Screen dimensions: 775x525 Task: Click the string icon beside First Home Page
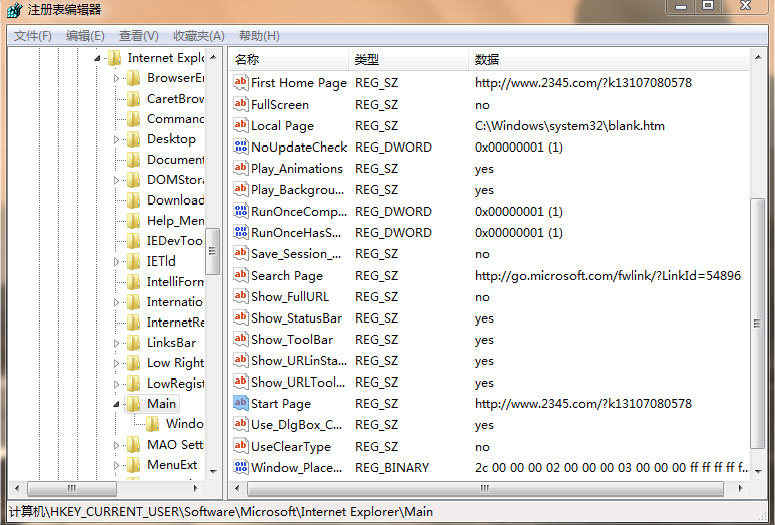pyautogui.click(x=240, y=83)
